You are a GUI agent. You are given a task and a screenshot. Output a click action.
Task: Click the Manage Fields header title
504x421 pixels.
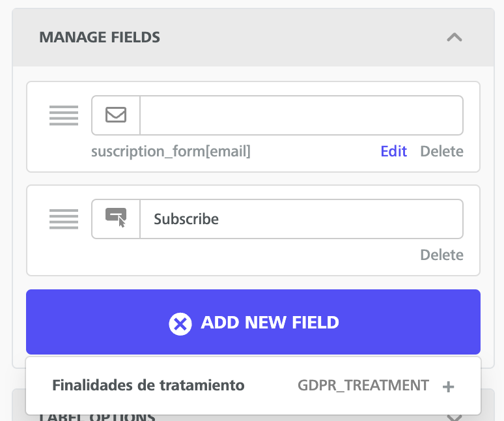click(x=100, y=37)
